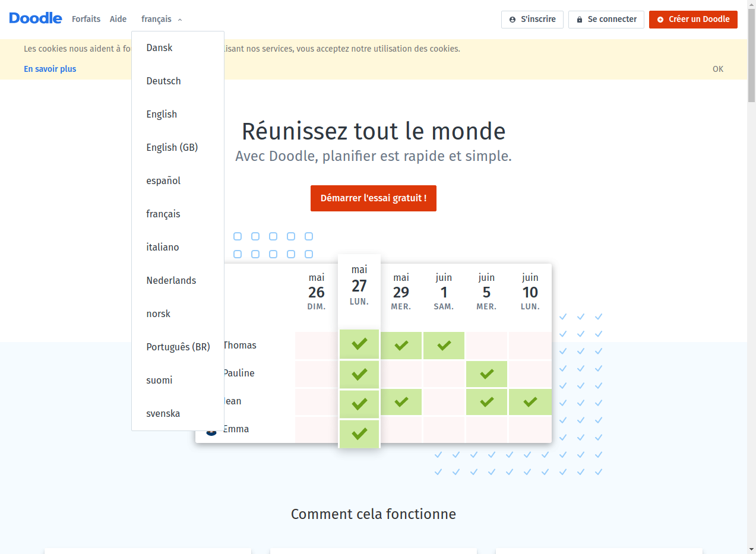This screenshot has height=554, width=756.
Task: Select Dansk language
Action: pos(178,48)
